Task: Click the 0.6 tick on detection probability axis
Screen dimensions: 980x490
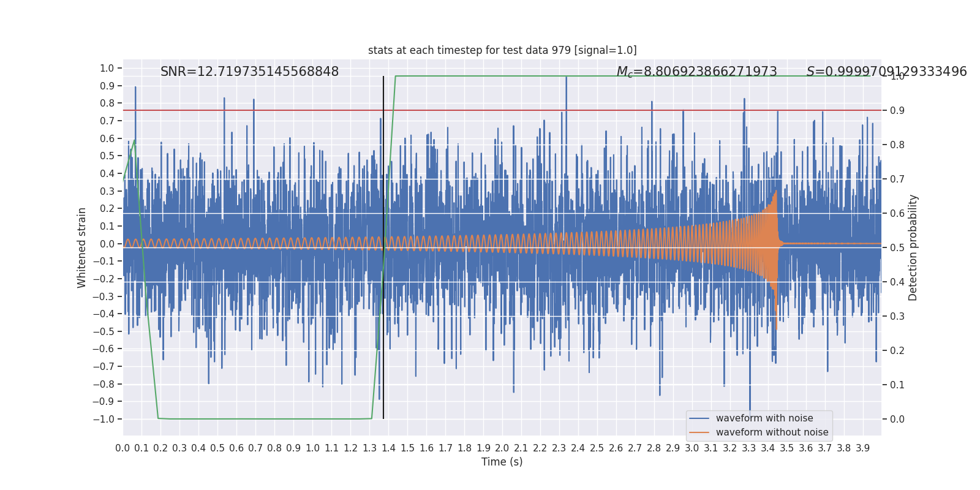Action: tap(897, 213)
